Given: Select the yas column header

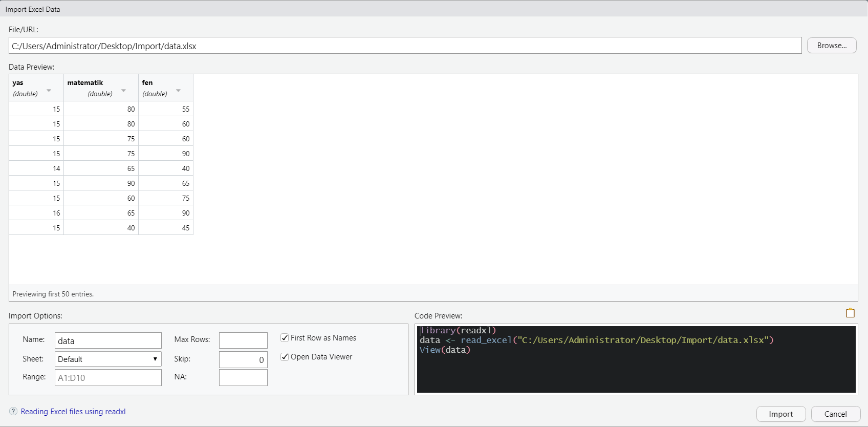Looking at the screenshot, I should pos(36,88).
